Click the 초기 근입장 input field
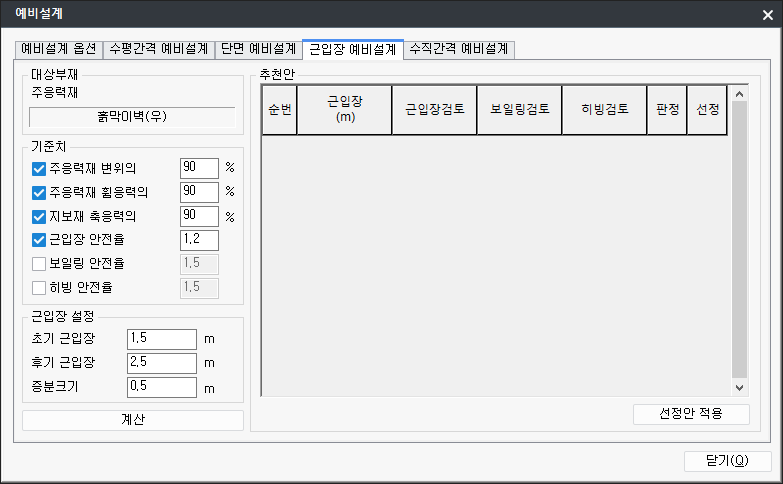This screenshot has height=484, width=783. (x=161, y=339)
